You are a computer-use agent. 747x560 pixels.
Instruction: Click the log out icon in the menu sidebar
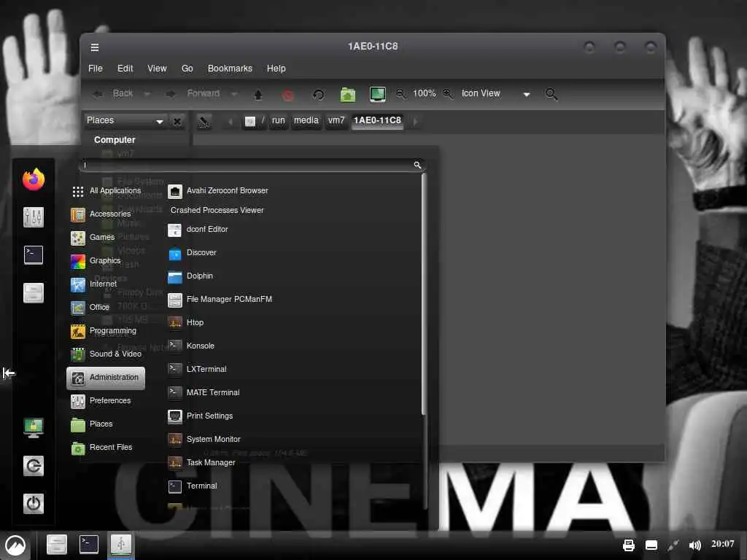pos(34,466)
